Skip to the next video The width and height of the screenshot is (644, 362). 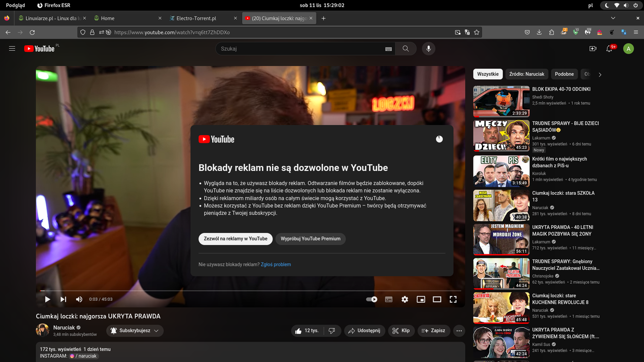pos(63,299)
